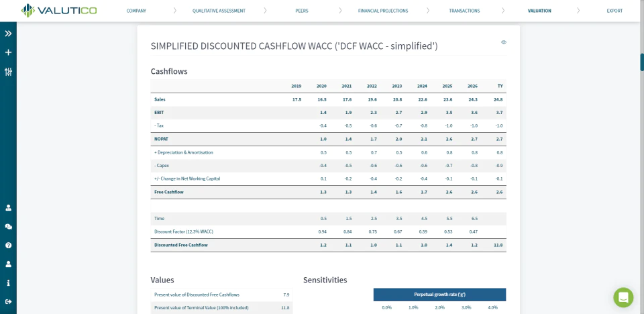Image resolution: width=644 pixels, height=314 pixels.
Task: Click the logout icon in sidebar
Action: coord(8,302)
